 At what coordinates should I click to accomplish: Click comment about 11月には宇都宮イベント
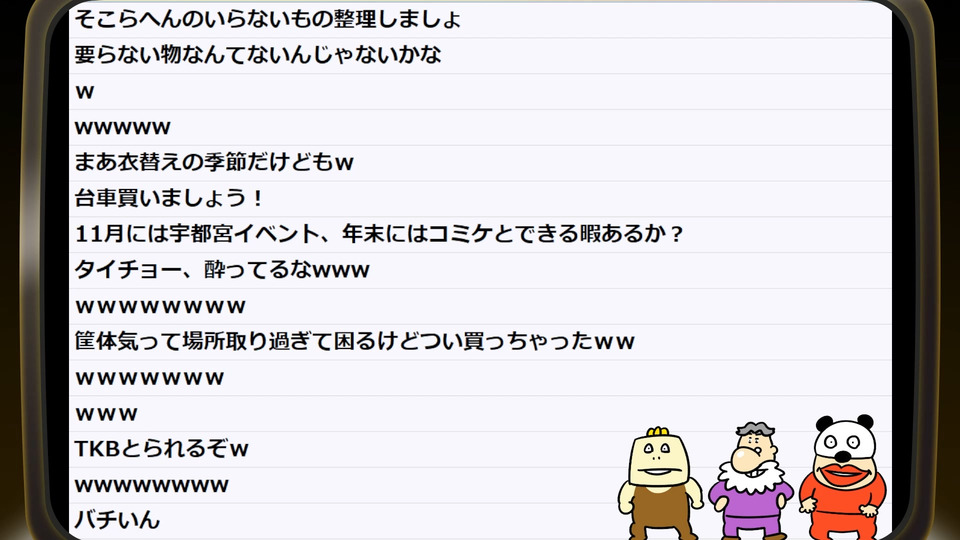coord(480,234)
